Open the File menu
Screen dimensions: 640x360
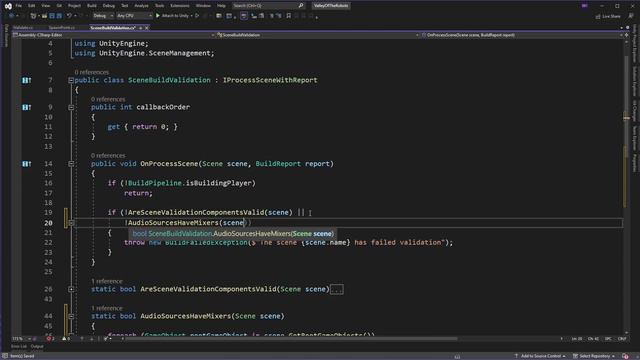(19, 6)
